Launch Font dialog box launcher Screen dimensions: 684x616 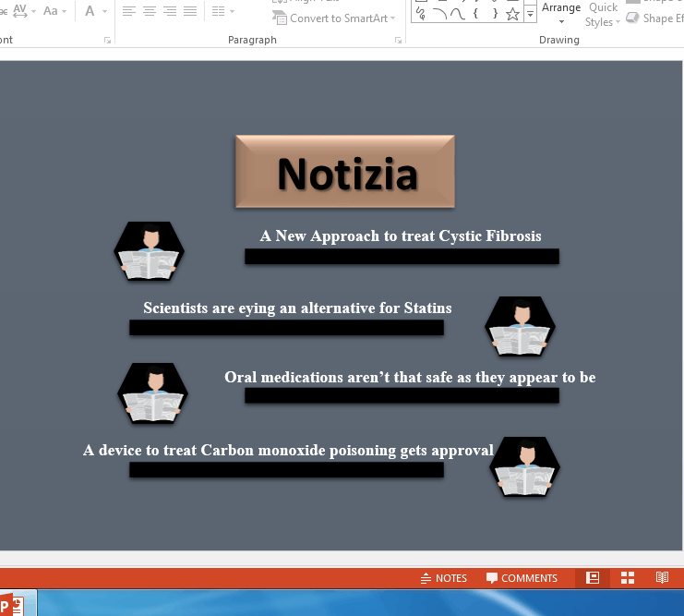point(107,40)
